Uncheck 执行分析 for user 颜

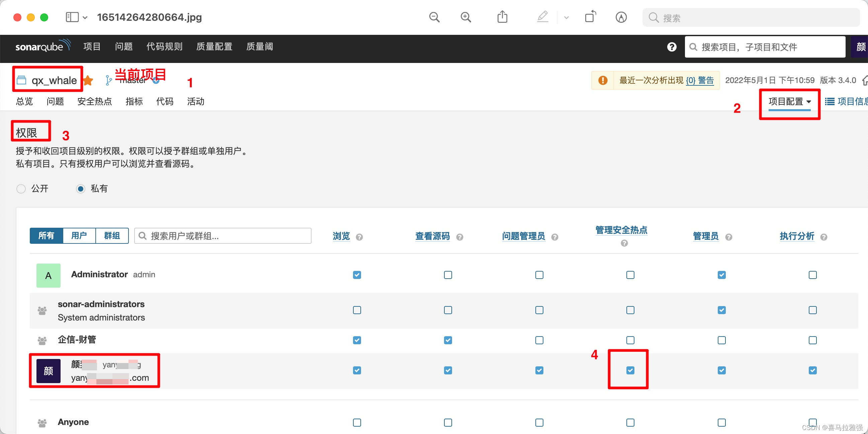pyautogui.click(x=812, y=370)
